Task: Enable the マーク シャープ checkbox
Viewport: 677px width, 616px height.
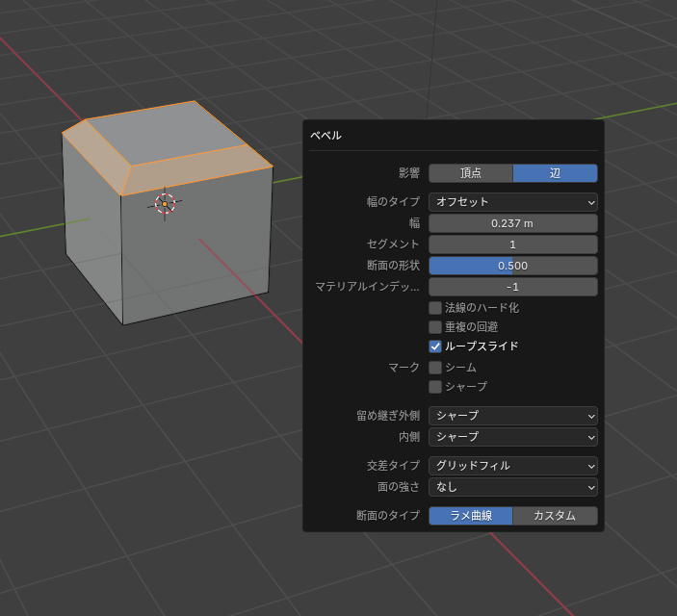Action: 435,386
